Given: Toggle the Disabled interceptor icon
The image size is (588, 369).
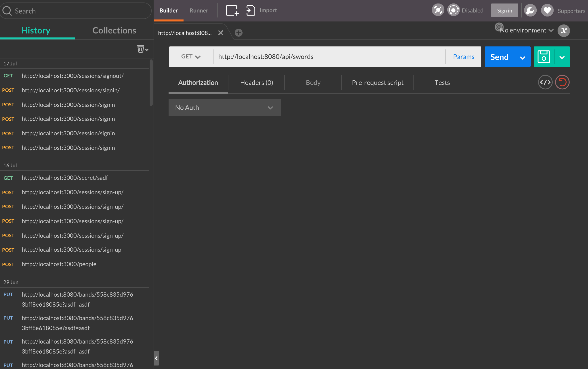Looking at the screenshot, I should [453, 10].
